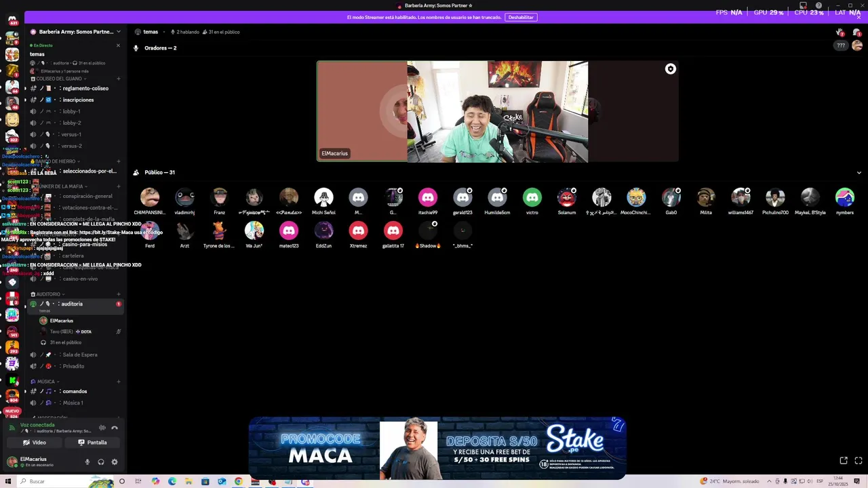Join the versus-1 voice channel

75,134
